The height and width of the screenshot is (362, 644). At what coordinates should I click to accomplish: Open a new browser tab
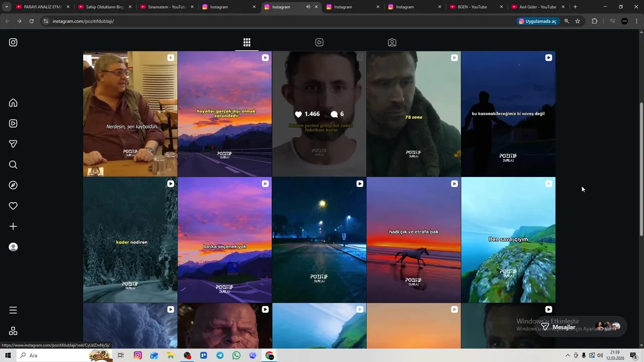click(x=575, y=7)
